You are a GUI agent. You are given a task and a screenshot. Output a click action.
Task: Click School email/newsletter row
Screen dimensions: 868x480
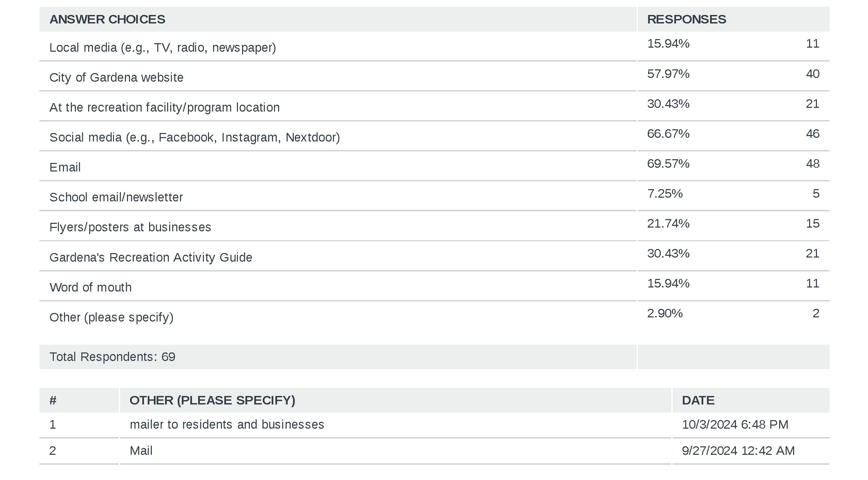coord(116,197)
